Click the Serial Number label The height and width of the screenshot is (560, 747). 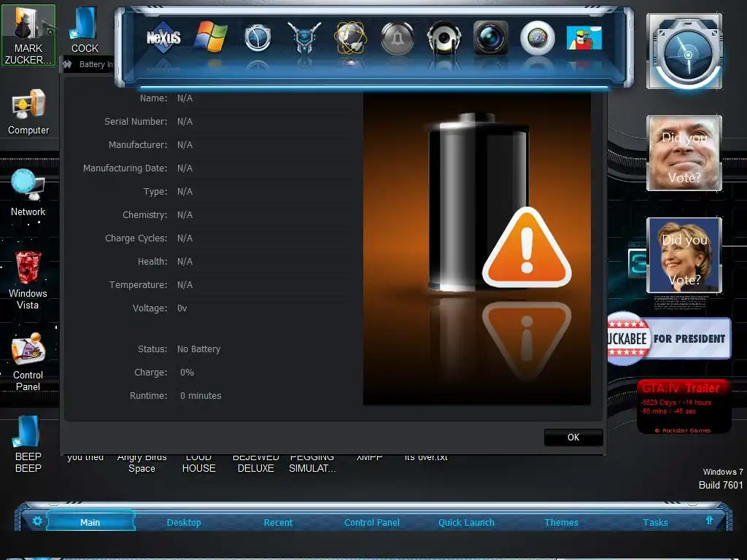[x=136, y=122]
